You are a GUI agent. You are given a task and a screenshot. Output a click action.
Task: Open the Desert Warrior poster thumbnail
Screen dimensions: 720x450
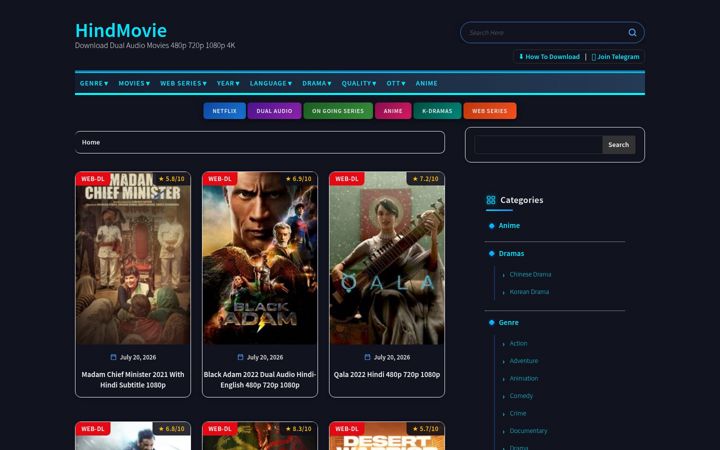coord(387,436)
